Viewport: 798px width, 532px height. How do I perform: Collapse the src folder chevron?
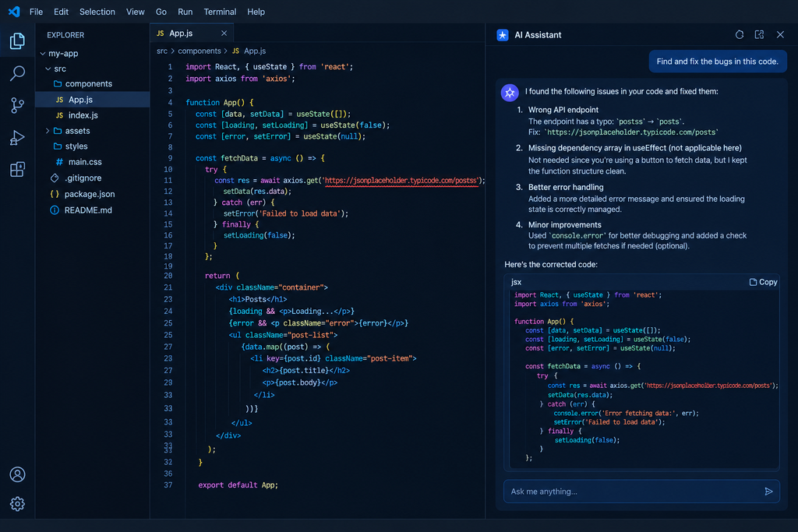[x=48, y=69]
